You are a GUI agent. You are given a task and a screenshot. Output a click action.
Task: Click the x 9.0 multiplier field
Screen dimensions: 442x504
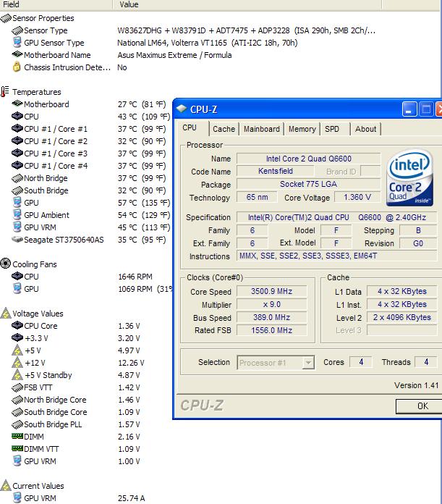pyautogui.click(x=271, y=304)
